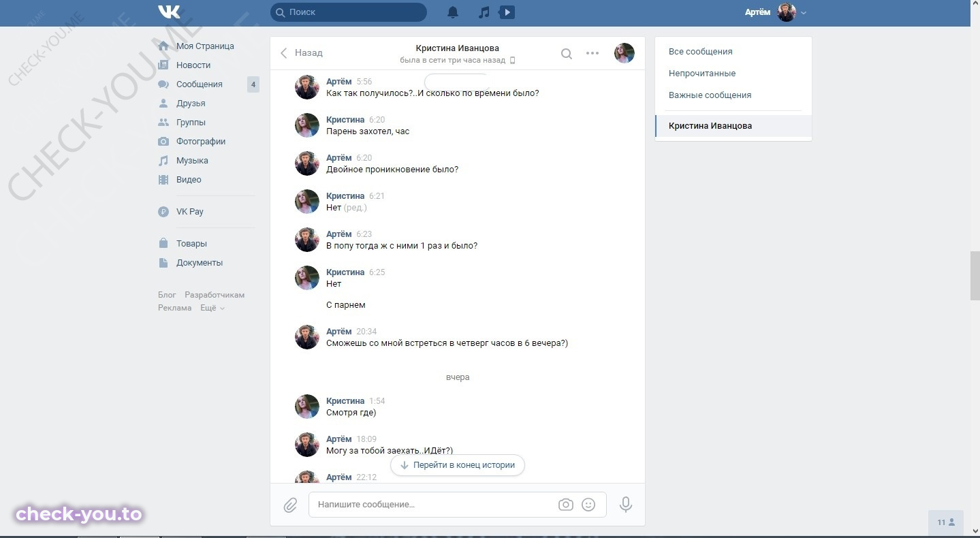980x538 pixels.
Task: Open the Реклама footer link
Action: (x=175, y=308)
